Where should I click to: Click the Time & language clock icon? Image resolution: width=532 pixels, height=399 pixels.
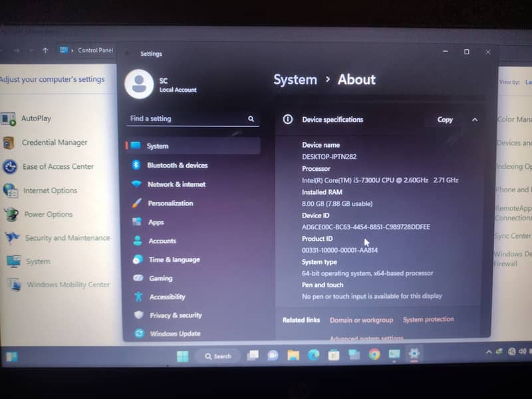click(138, 259)
